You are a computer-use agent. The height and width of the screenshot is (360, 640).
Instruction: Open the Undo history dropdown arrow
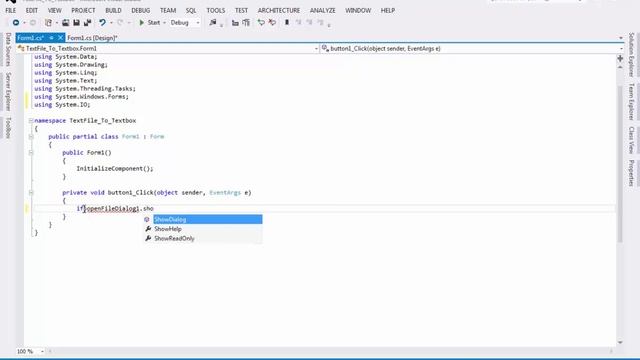[x=111, y=23]
